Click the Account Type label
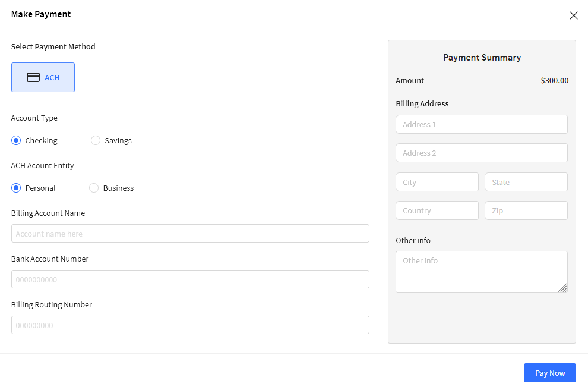Viewport: 588px width, 390px height. tap(34, 118)
